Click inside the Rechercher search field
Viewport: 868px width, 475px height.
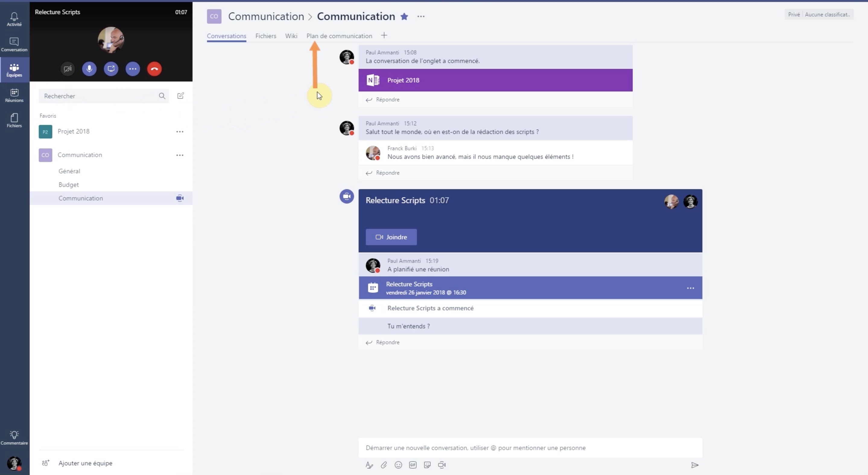click(104, 96)
